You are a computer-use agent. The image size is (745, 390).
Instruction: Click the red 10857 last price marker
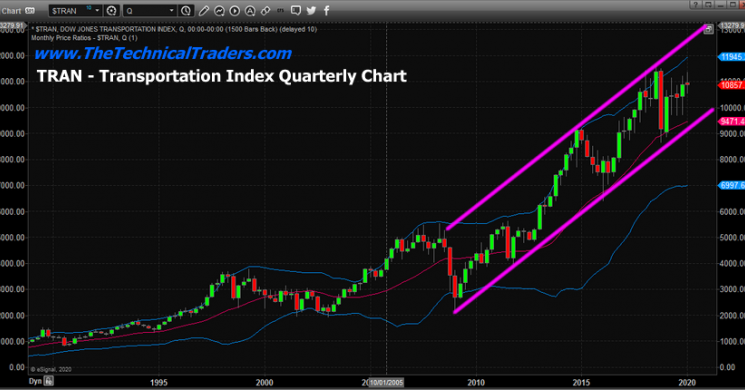click(x=732, y=85)
